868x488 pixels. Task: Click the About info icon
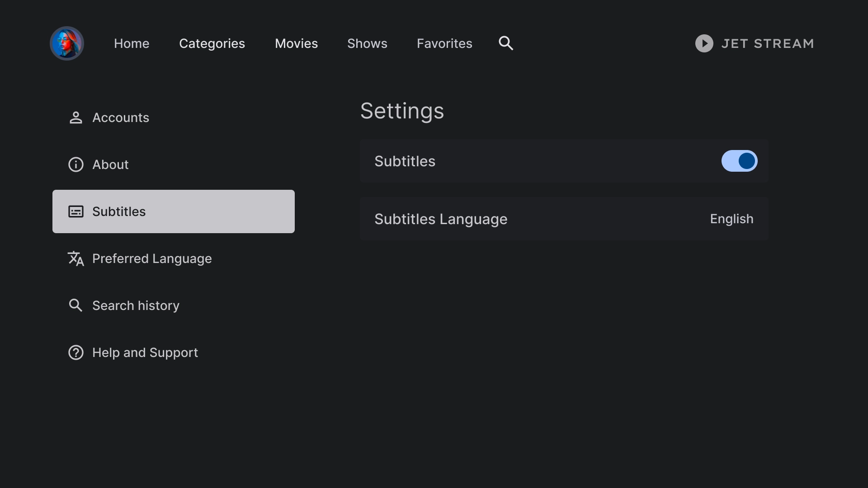click(75, 164)
